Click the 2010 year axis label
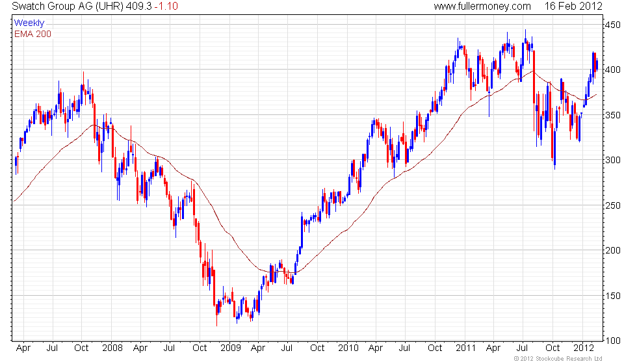 [x=348, y=348]
